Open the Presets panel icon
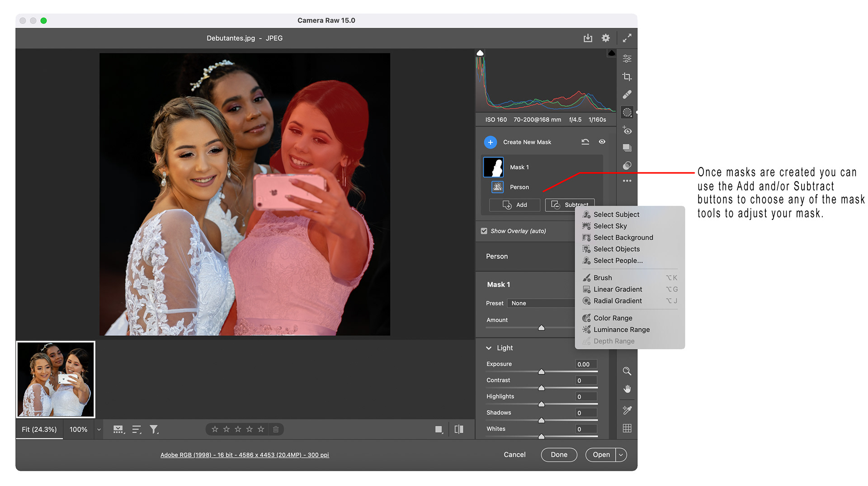This screenshot has width=868, height=486. pos(627,166)
